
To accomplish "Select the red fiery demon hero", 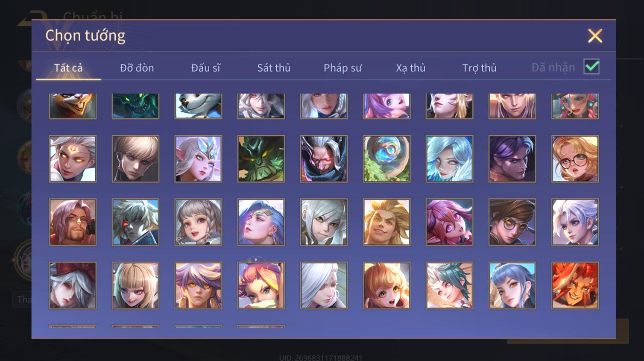I will (575, 285).
